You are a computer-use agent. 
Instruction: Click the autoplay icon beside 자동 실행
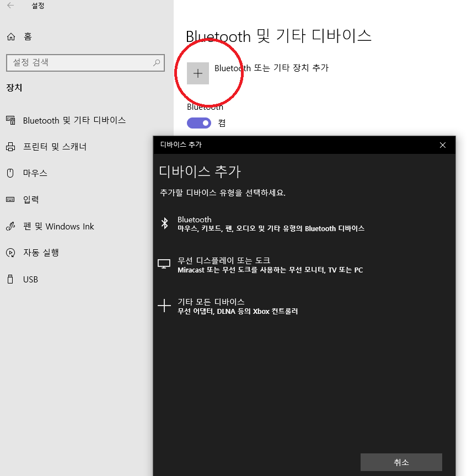click(x=10, y=253)
